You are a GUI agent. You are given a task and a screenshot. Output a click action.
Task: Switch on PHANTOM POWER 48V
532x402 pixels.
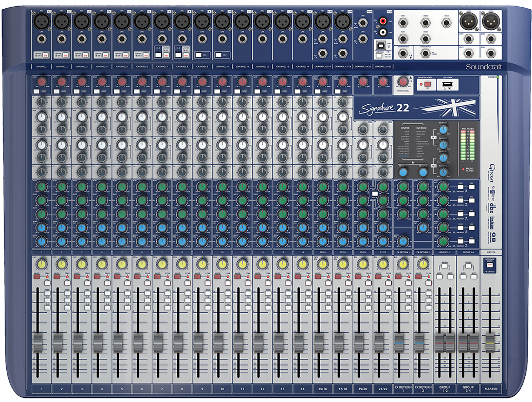click(428, 84)
